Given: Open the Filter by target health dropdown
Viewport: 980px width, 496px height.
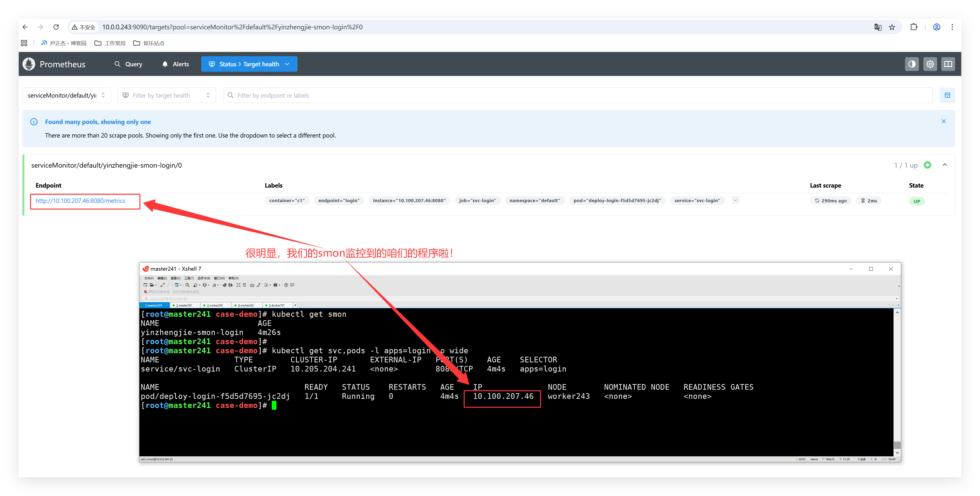Looking at the screenshot, I should (x=167, y=95).
